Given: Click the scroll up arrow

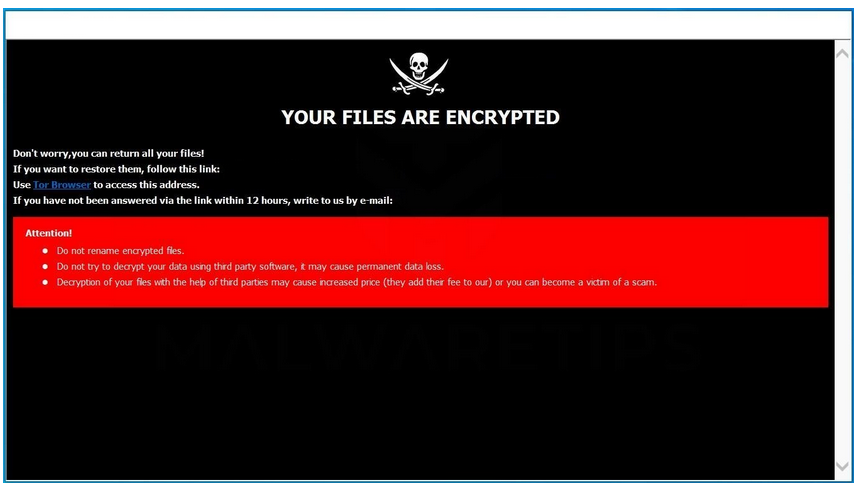Looking at the screenshot, I should click(x=843, y=53).
